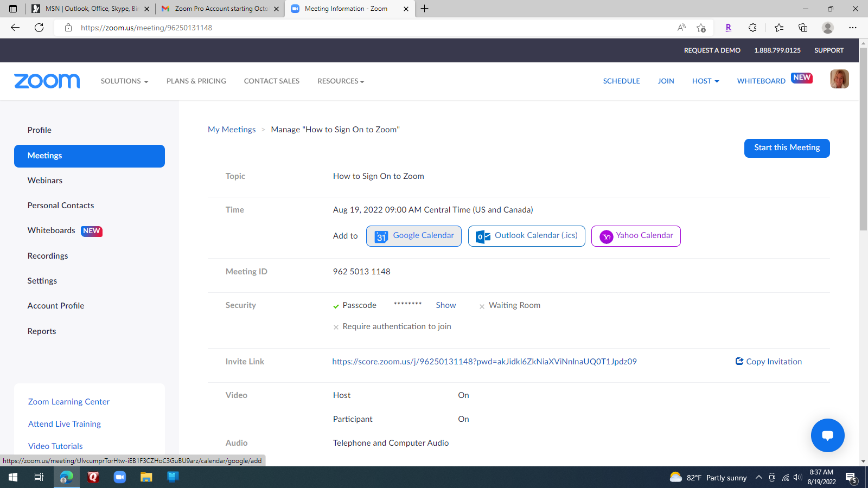
Task: Open Task View on the taskbar
Action: [39, 477]
